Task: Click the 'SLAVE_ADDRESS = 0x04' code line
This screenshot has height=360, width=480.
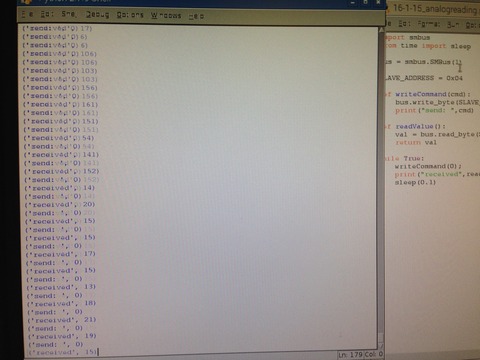Action: 424,78
